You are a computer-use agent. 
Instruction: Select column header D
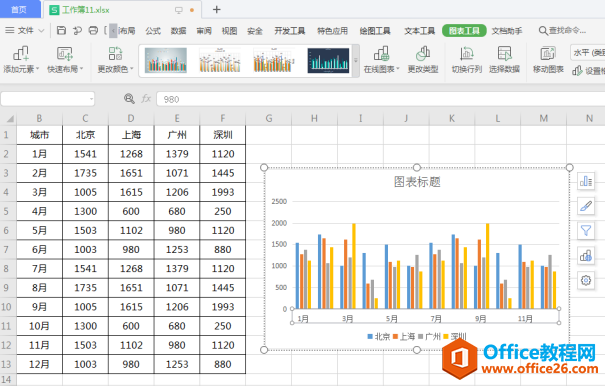coord(131,118)
